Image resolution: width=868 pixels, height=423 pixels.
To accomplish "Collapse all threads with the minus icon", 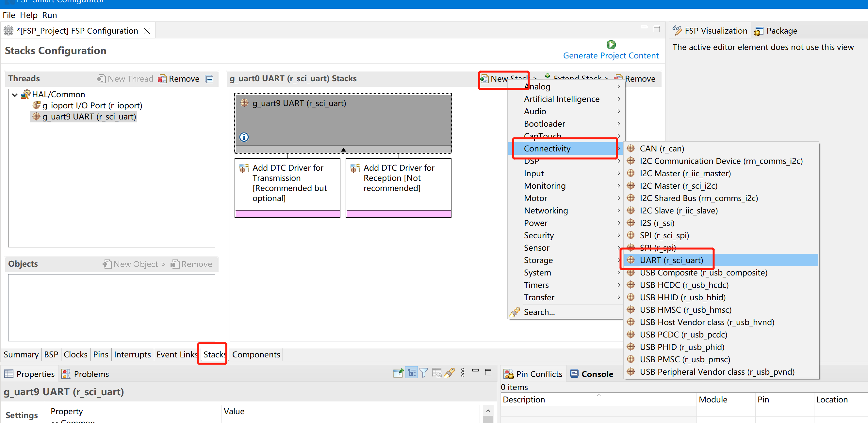I will 210,79.
